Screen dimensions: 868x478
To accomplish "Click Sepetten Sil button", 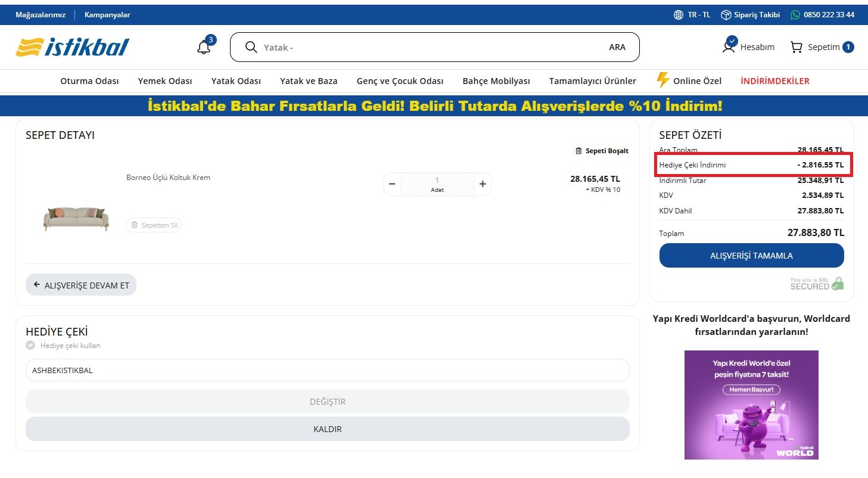I will coord(154,225).
